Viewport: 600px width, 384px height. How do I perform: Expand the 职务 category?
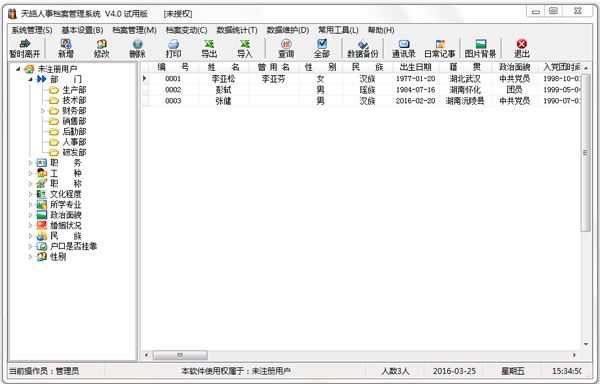click(31, 163)
